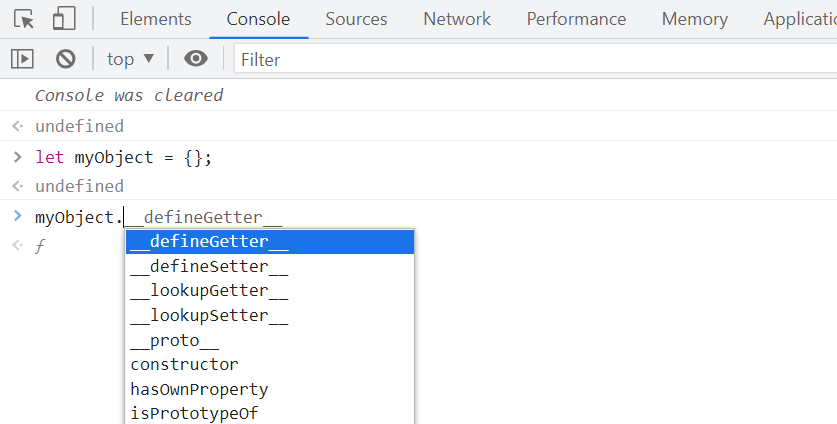Viewport: 837px width, 424px height.
Task: Open the top JavaScript context dropdown
Action: (131, 59)
